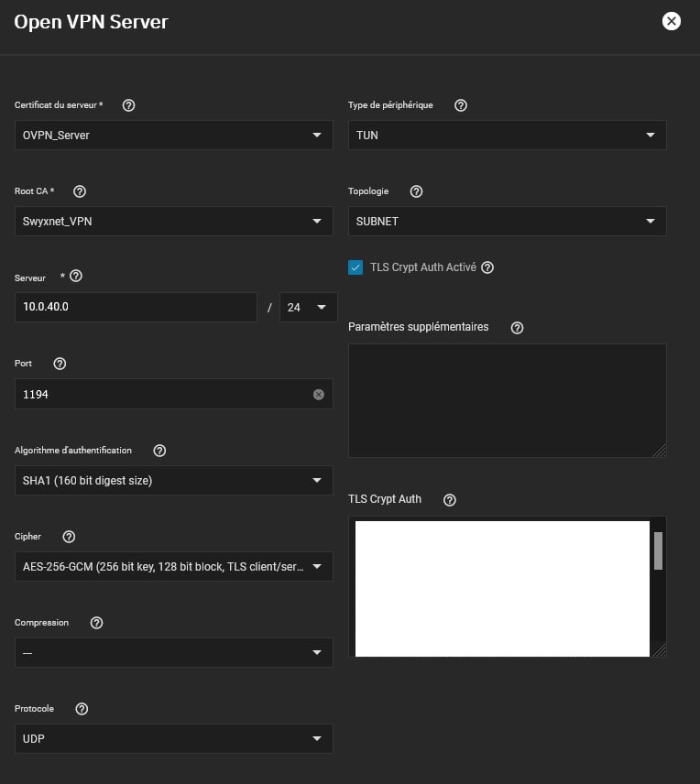This screenshot has height=784, width=700.
Task: Open the SHA1 authentication algorithm dropdown
Action: pyautogui.click(x=173, y=480)
